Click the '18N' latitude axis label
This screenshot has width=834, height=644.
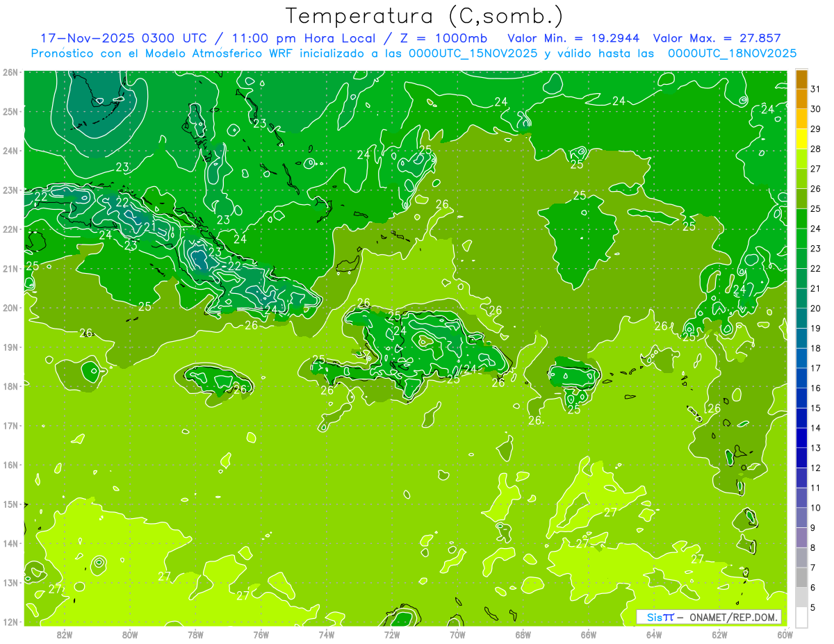point(11,386)
